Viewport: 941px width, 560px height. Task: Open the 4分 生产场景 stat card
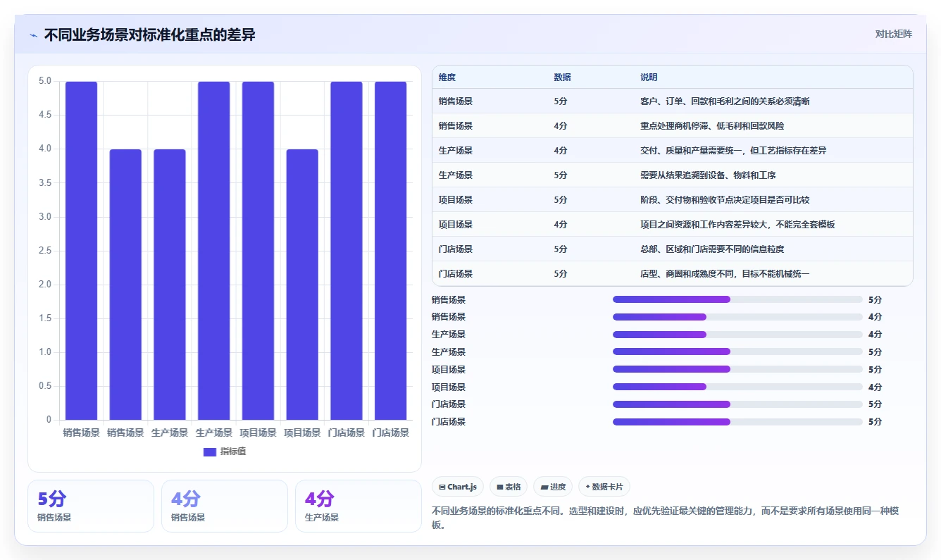359,506
